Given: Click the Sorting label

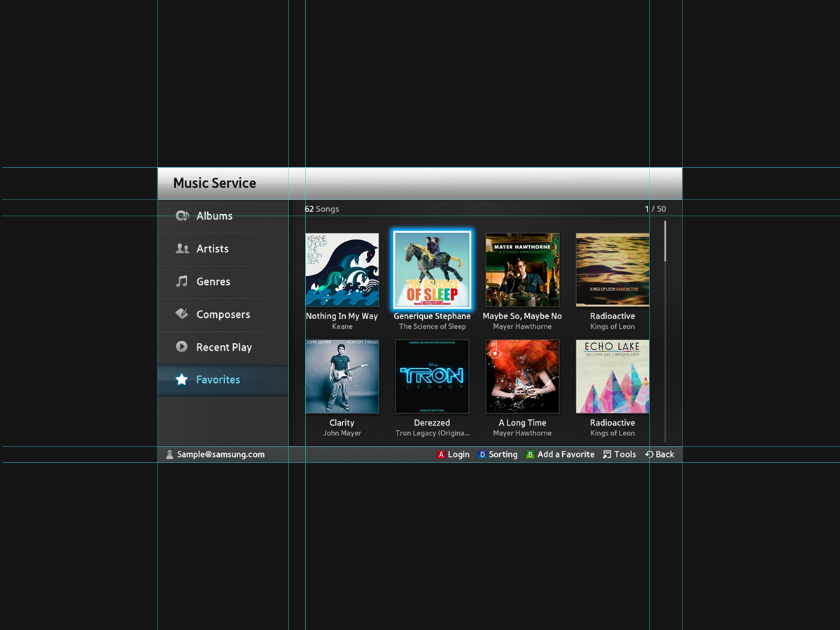Looking at the screenshot, I should click(503, 454).
